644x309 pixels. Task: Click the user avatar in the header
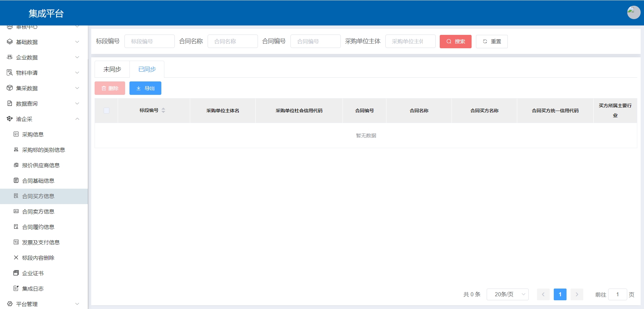[633, 12]
